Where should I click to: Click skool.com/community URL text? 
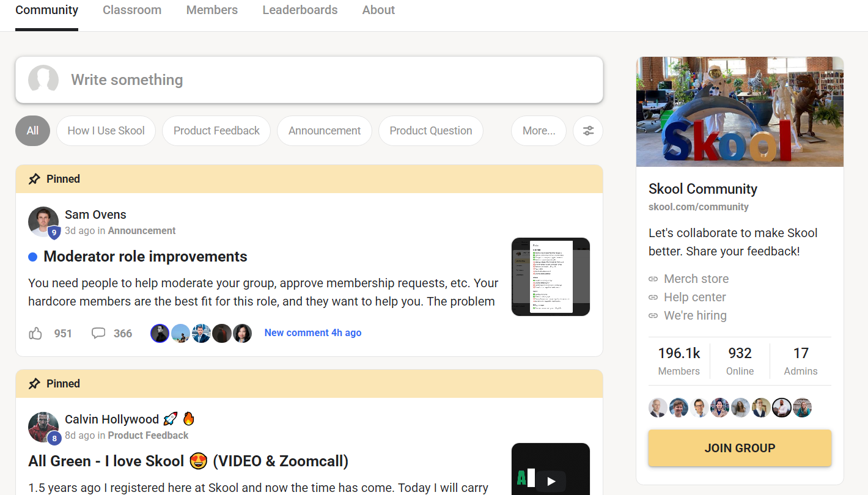coord(699,207)
